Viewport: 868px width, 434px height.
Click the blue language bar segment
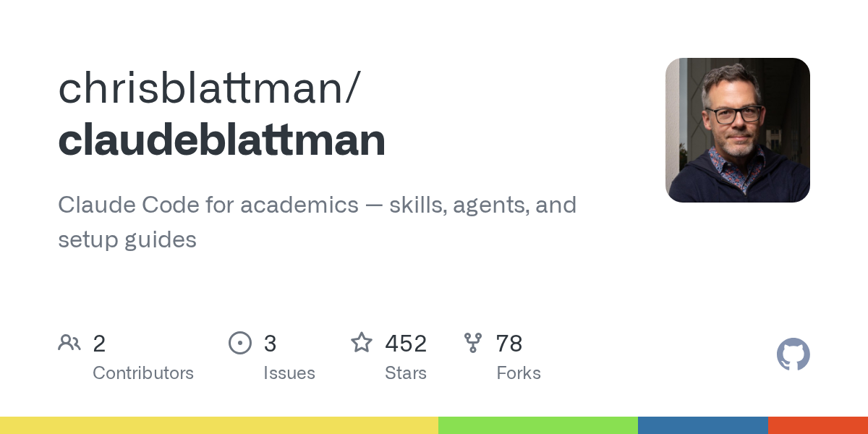pos(703,425)
